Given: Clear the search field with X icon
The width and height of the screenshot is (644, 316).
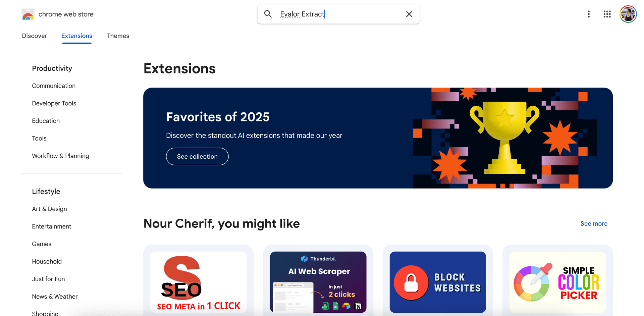Looking at the screenshot, I should tap(409, 14).
